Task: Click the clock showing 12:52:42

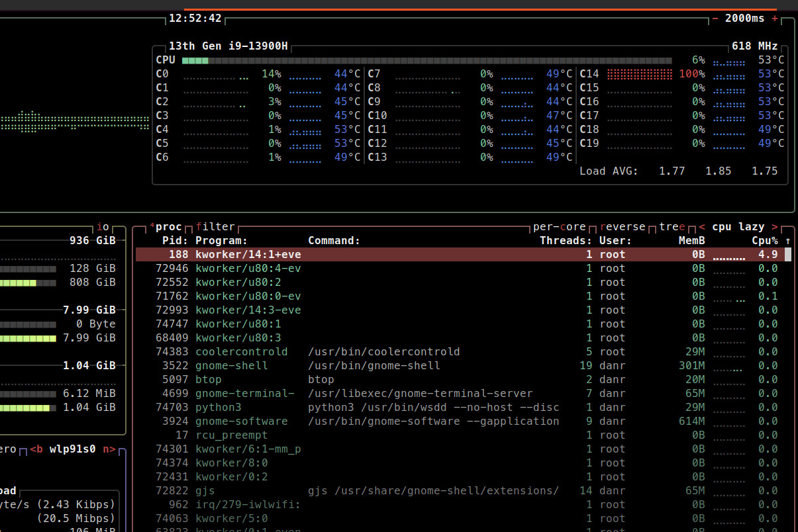Action: [195, 19]
